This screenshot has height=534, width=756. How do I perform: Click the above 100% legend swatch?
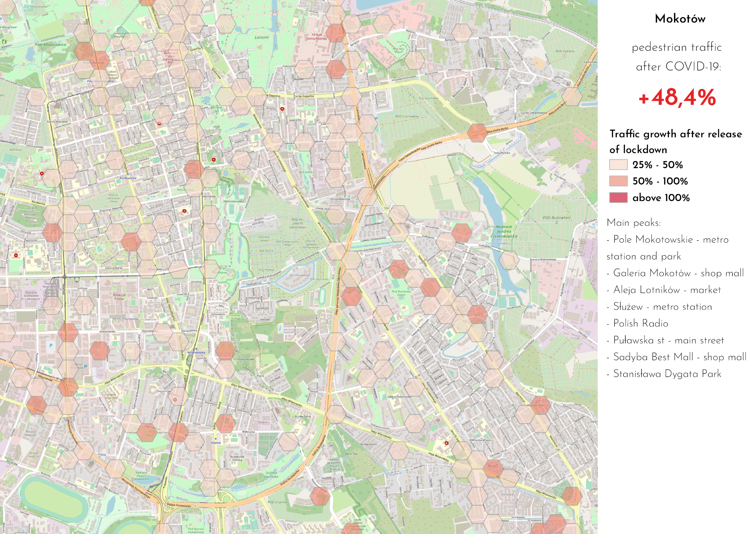coord(618,197)
